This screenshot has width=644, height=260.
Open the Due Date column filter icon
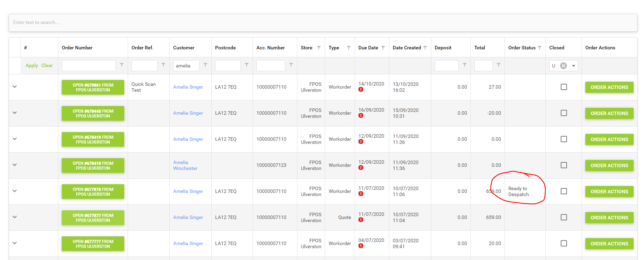pos(383,48)
